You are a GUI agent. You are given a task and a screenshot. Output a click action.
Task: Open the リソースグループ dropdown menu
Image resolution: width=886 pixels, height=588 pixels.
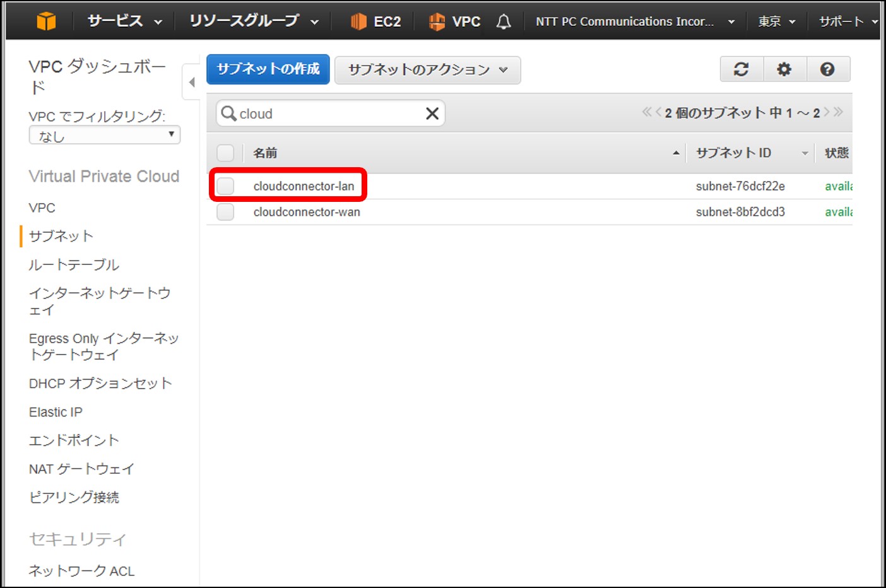click(254, 21)
